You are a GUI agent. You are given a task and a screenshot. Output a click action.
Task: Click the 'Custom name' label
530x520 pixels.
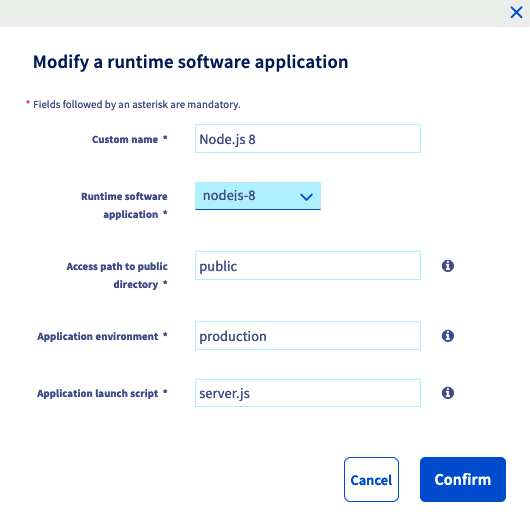pos(129,139)
